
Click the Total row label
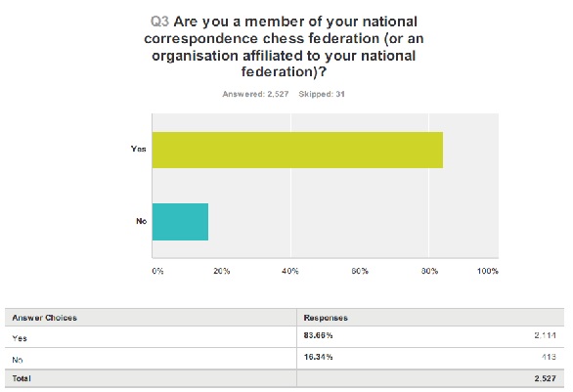click(22, 378)
